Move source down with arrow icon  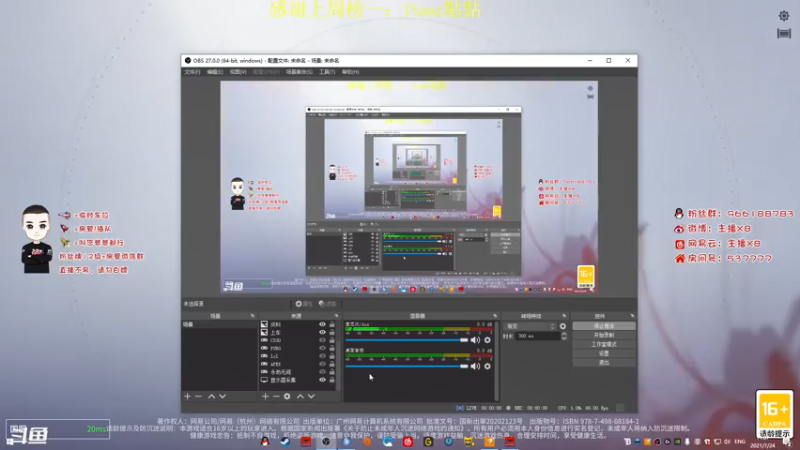click(x=311, y=396)
